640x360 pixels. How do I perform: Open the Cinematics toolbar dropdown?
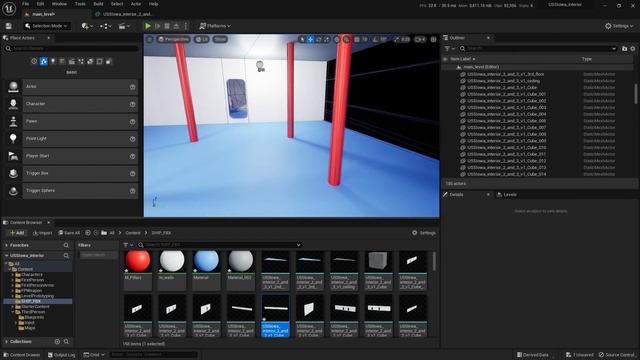(x=124, y=26)
